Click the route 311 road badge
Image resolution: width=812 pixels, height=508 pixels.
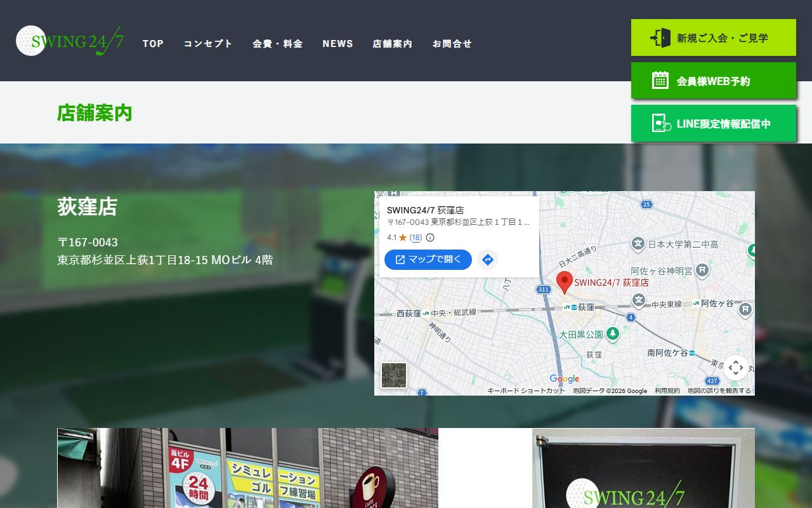tap(543, 290)
